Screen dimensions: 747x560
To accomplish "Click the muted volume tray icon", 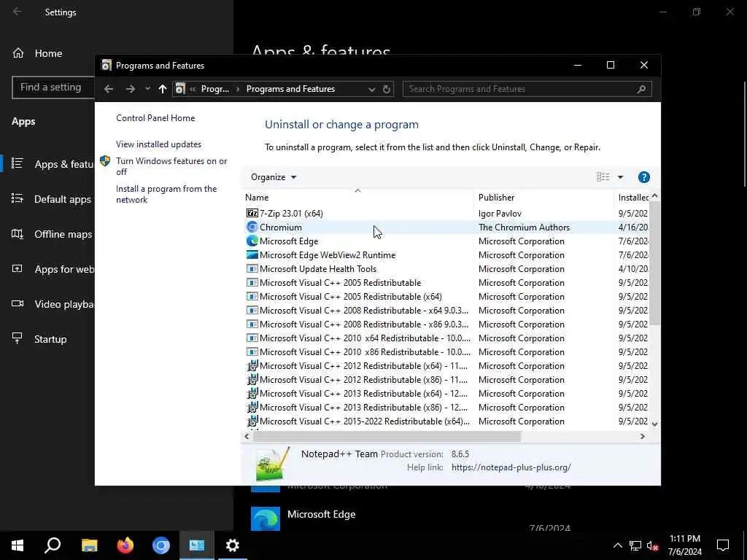I will point(653,545).
